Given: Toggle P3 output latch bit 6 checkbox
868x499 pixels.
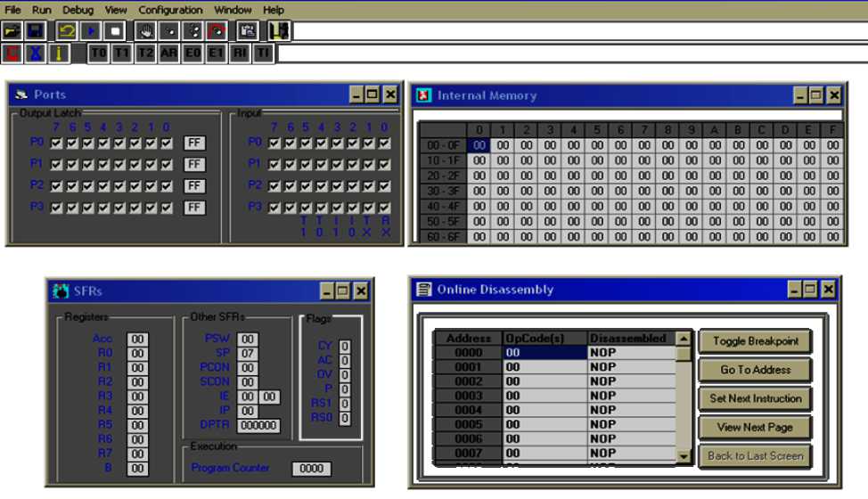Looking at the screenshot, I should click(72, 208).
